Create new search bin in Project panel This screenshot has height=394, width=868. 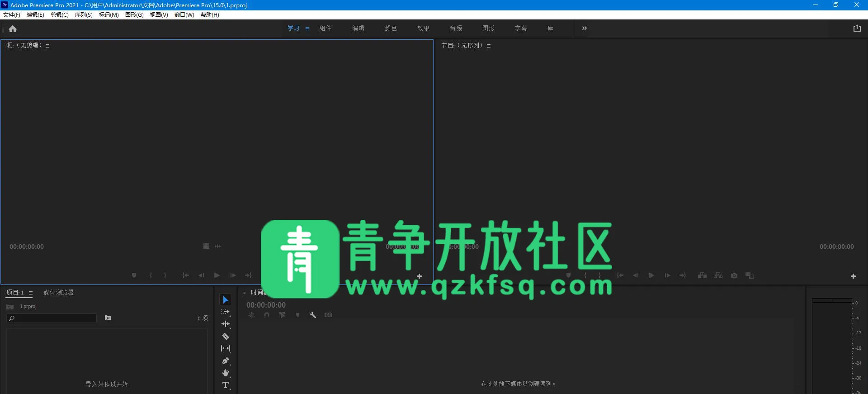[108, 318]
